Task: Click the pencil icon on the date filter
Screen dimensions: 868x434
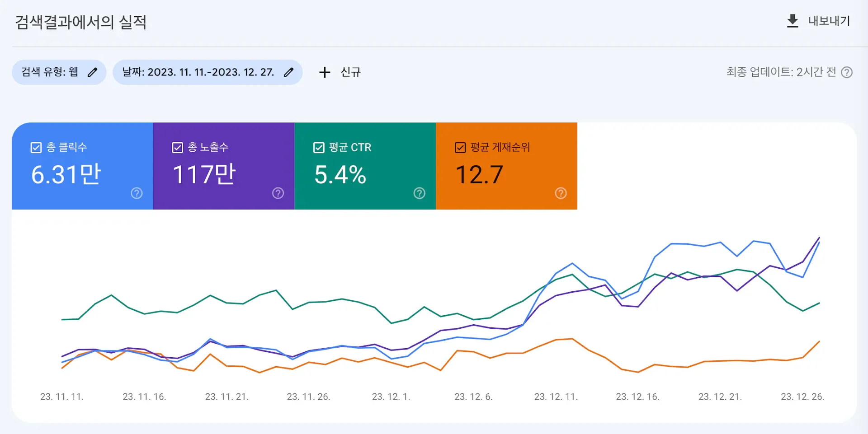Action: pos(289,72)
